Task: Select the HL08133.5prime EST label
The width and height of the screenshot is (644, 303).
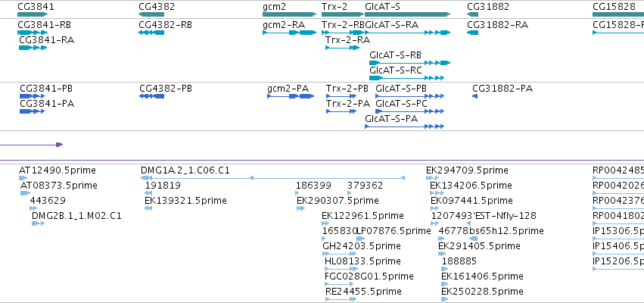Action: click(x=362, y=261)
